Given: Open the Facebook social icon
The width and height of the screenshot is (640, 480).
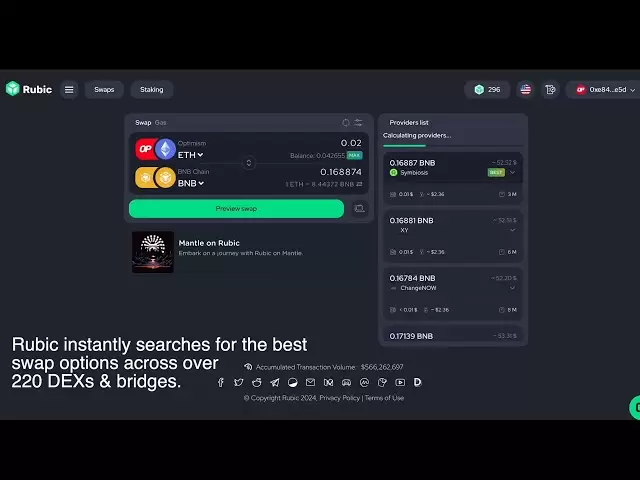Looking at the screenshot, I should tap(221, 382).
